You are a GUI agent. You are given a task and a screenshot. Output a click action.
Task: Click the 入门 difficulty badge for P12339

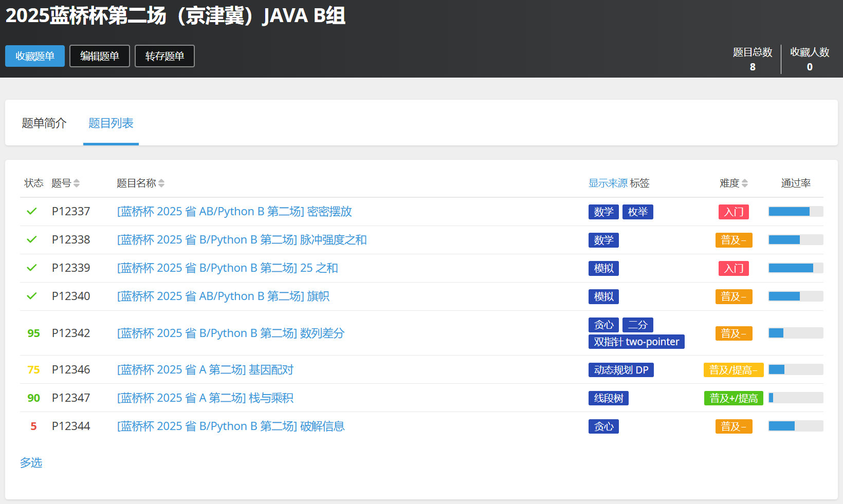pyautogui.click(x=734, y=269)
